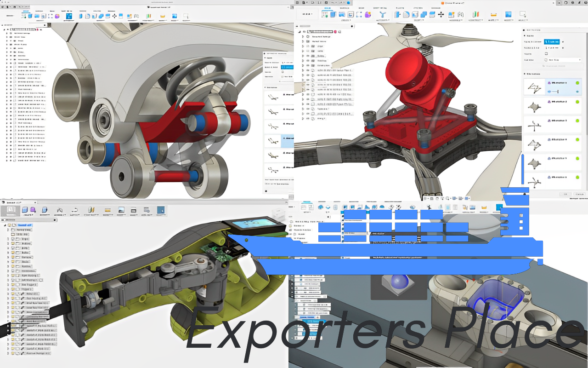Click the highlighted blue Select icon in handheld-tool window
Image resolution: width=588 pixels, height=368 pixels.
pyautogui.click(x=161, y=210)
